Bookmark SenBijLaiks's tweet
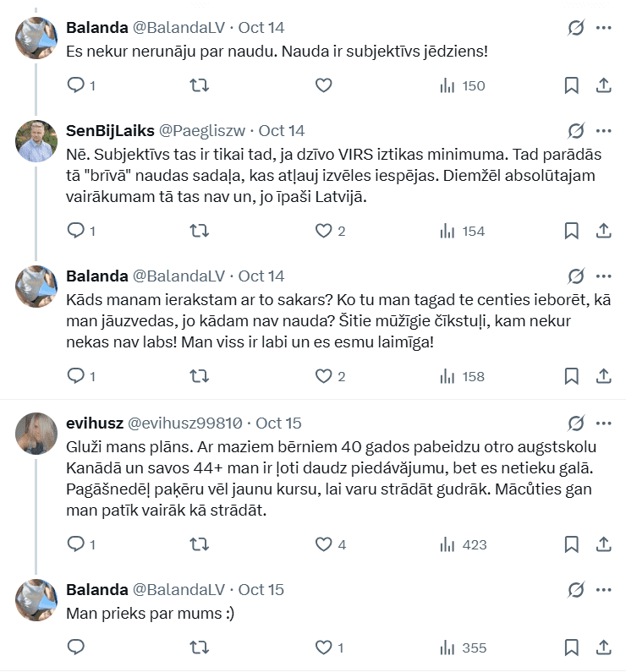This screenshot has height=672, width=626. 571,231
